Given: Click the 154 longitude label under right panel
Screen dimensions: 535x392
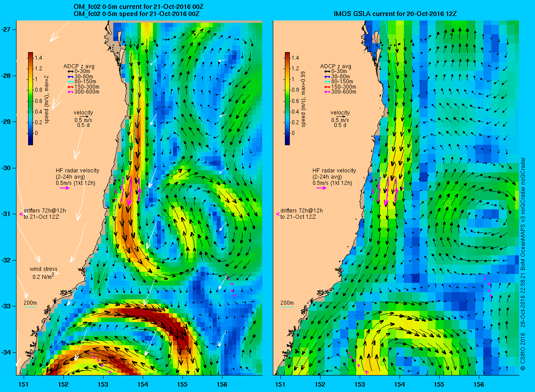Looking at the screenshot, I should pyautogui.click(x=399, y=384).
